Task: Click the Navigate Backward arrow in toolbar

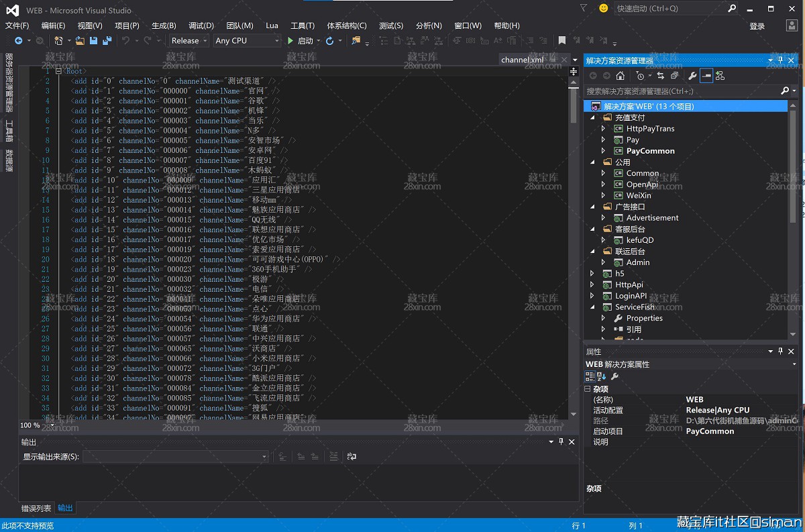Action: coord(18,41)
